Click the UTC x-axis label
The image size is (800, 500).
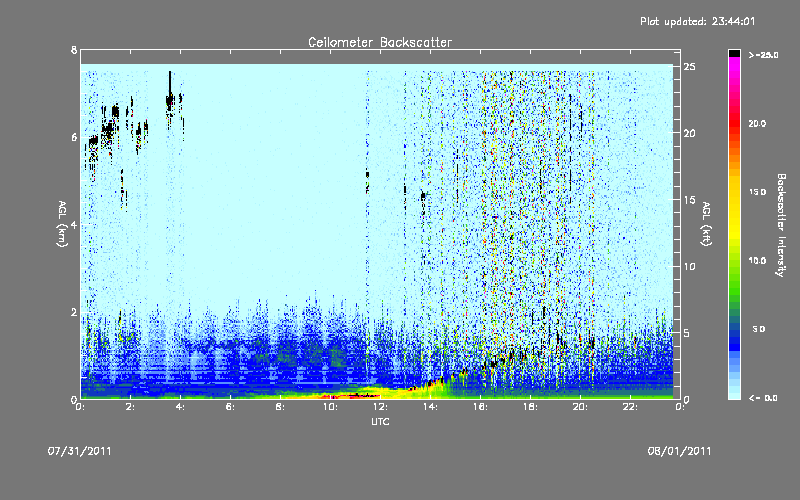pyautogui.click(x=380, y=421)
